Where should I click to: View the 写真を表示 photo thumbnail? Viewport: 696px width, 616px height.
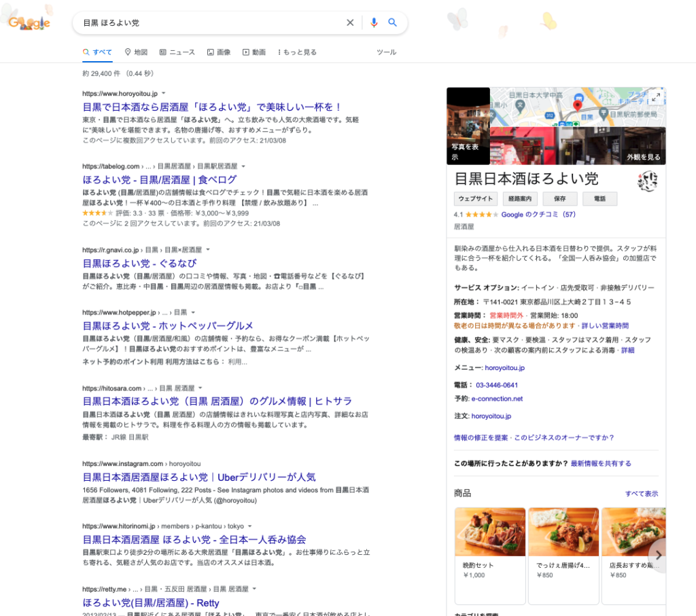pyautogui.click(x=468, y=126)
